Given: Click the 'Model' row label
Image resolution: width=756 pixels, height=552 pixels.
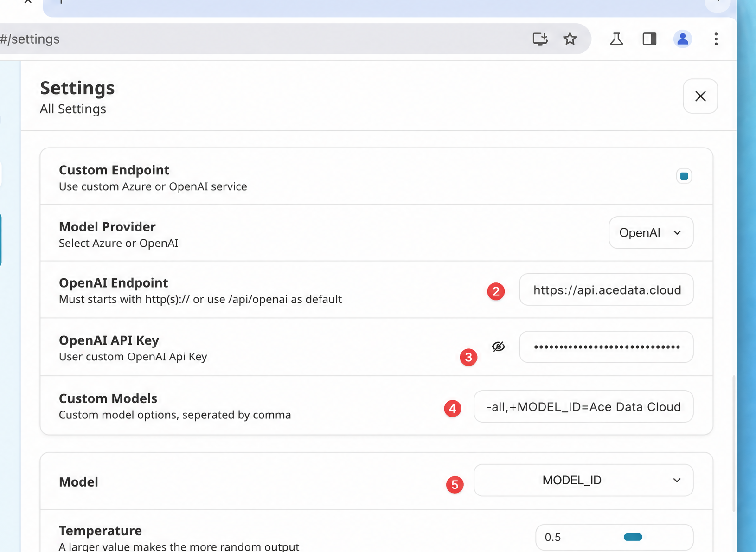Looking at the screenshot, I should click(x=78, y=482).
